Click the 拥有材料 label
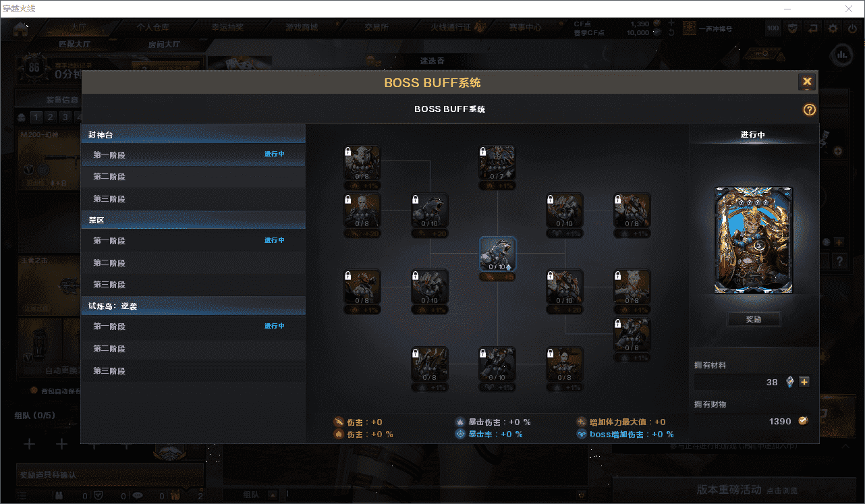 click(710, 365)
